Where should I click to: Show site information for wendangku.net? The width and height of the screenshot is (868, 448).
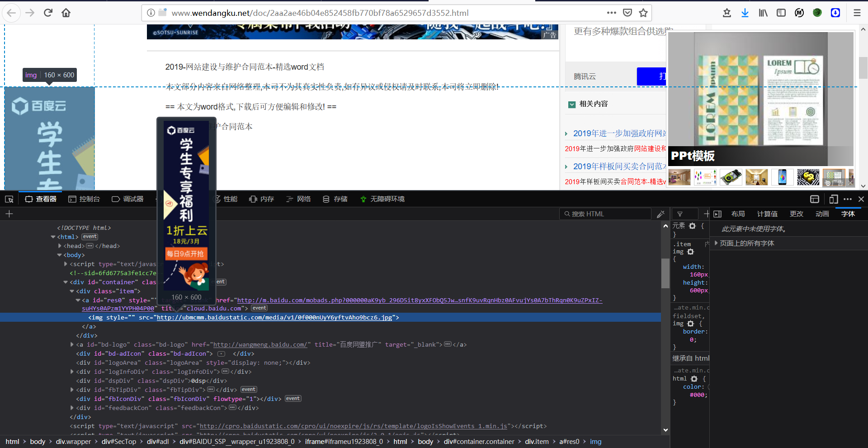(x=151, y=13)
